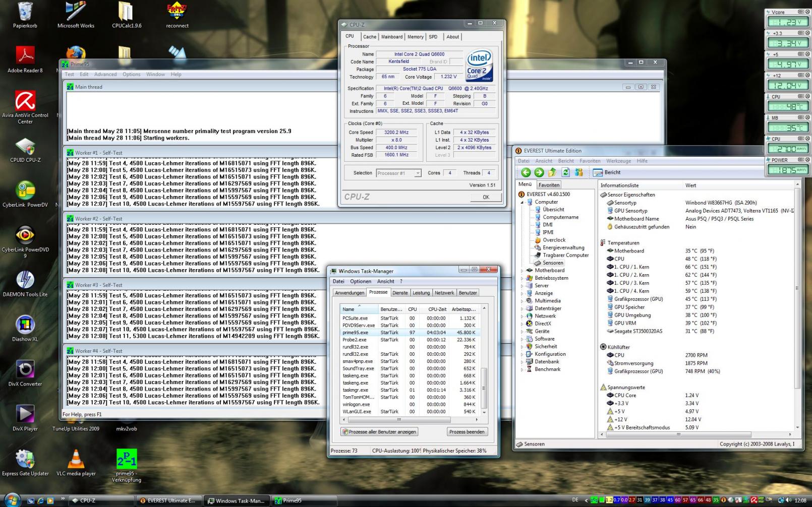Viewport: 812px width, 507px height.
Task: Expand the DirectX node in EVEREST tree
Action: [523, 324]
